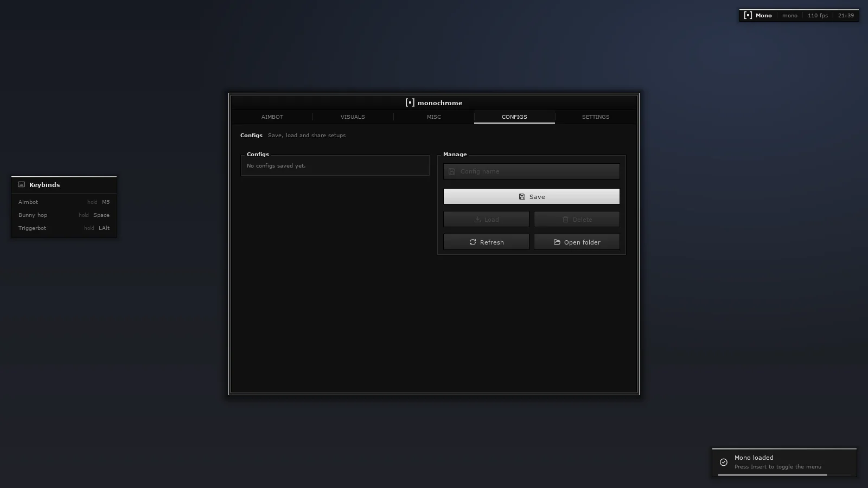Switch to the AIMBOT tab
The height and width of the screenshot is (488, 868).
pyautogui.click(x=272, y=117)
